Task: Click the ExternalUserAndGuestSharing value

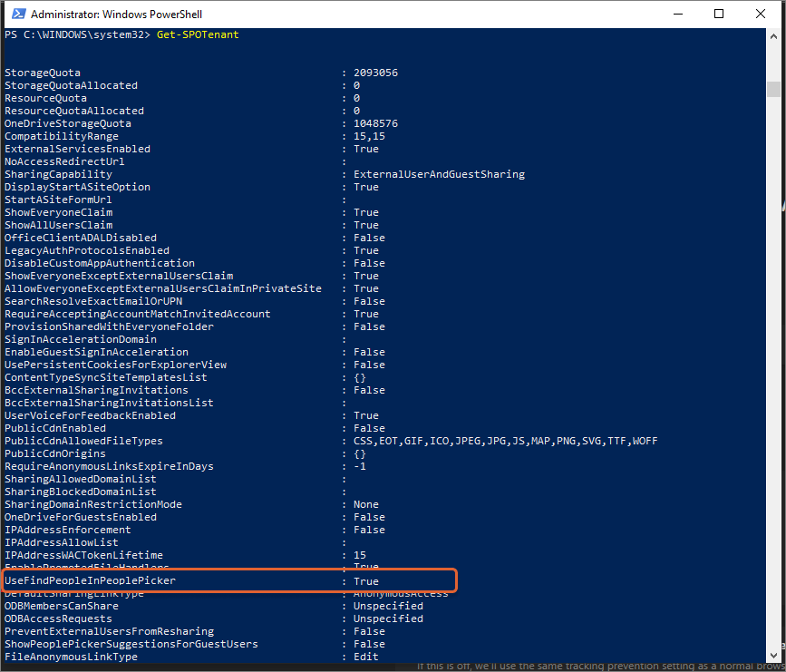Action: coord(439,174)
